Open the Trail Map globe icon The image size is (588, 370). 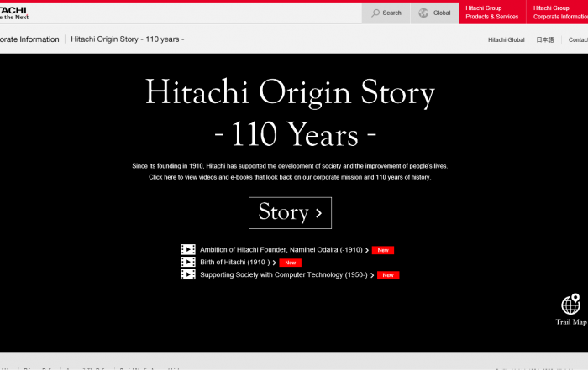pyautogui.click(x=570, y=304)
